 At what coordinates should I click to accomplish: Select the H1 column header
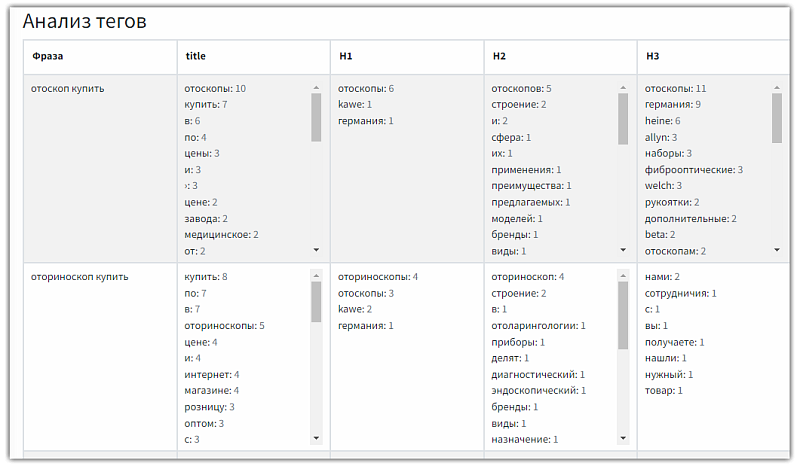pos(346,57)
